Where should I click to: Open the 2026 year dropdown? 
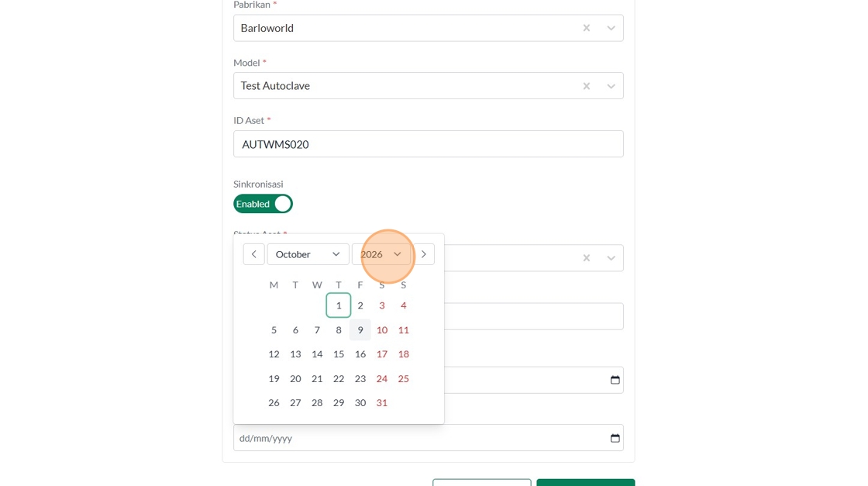pos(381,254)
